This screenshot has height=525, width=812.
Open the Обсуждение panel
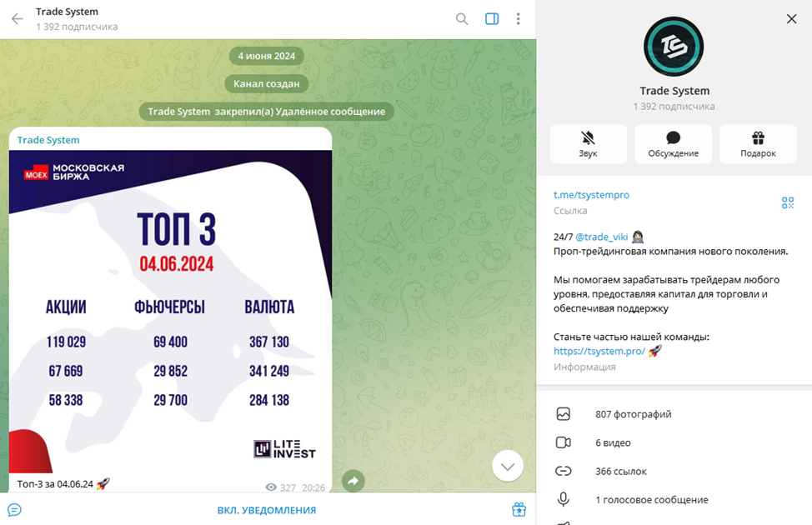click(673, 143)
